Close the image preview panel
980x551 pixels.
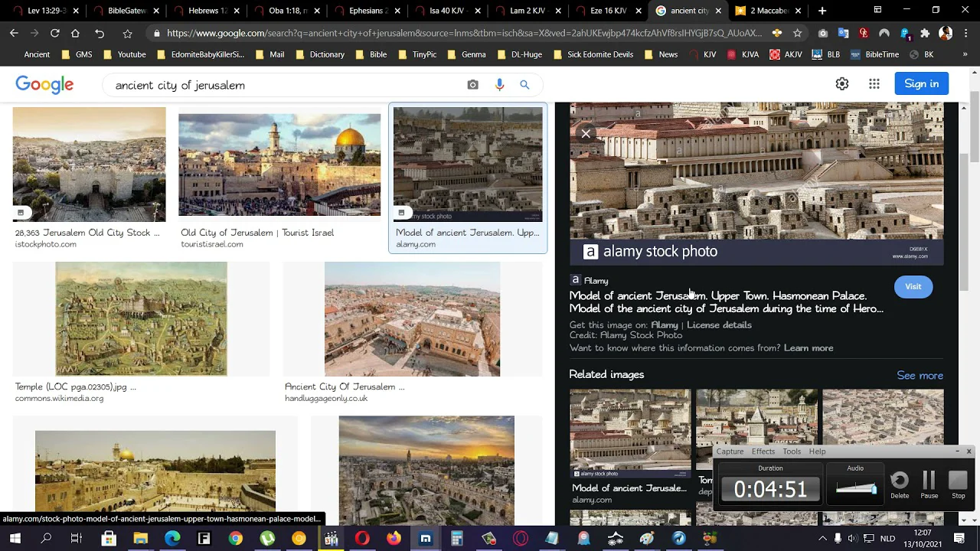coord(586,134)
